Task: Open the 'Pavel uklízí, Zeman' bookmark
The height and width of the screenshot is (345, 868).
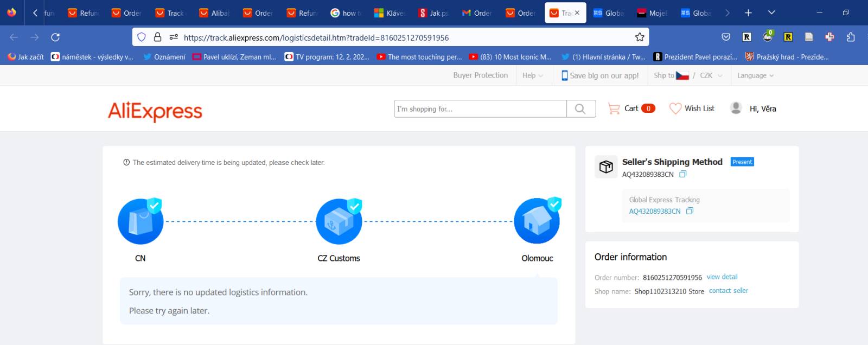Action: (x=234, y=57)
